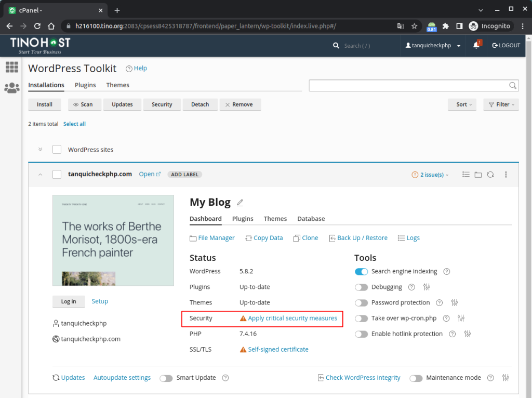Viewport: 532px width, 398px height.
Task: Open the logs list icon in the site header
Action: pos(466,175)
